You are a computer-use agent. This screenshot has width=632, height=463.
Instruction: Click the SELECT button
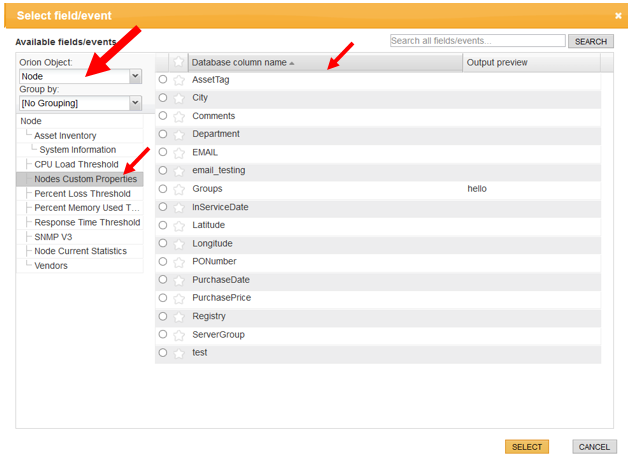[x=526, y=447]
